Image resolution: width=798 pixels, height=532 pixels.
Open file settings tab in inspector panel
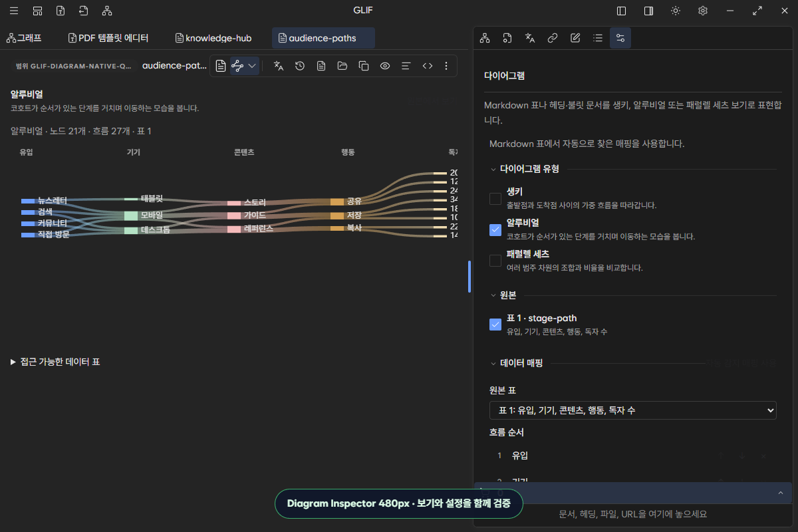[x=507, y=38]
